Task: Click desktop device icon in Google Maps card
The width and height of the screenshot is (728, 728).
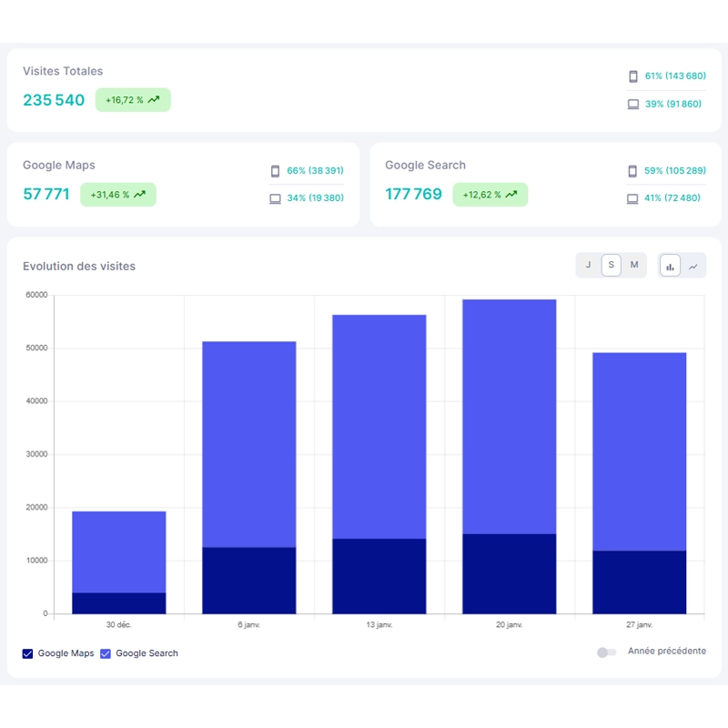Action: (x=275, y=198)
